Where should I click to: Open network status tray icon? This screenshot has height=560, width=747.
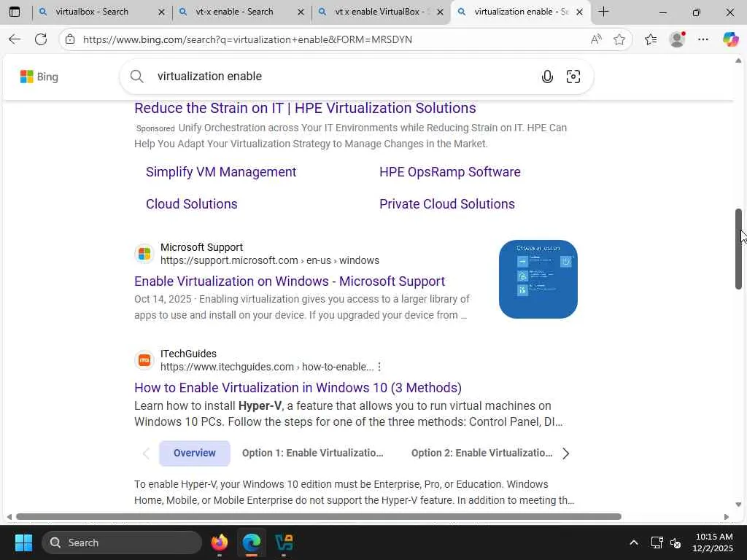pos(657,542)
